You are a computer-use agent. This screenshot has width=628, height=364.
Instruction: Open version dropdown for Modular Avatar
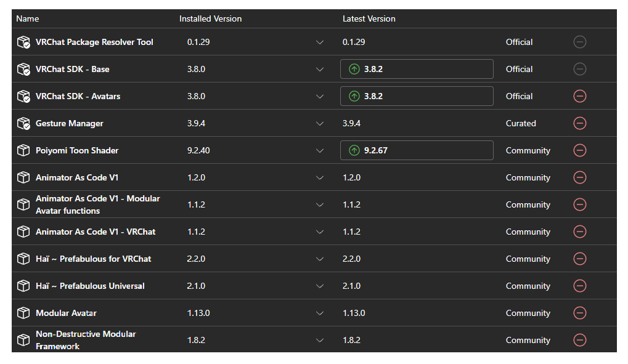pos(319,313)
